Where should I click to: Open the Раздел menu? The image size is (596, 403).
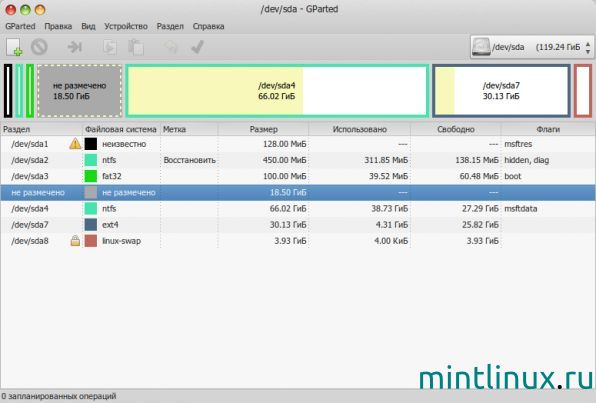click(x=170, y=26)
